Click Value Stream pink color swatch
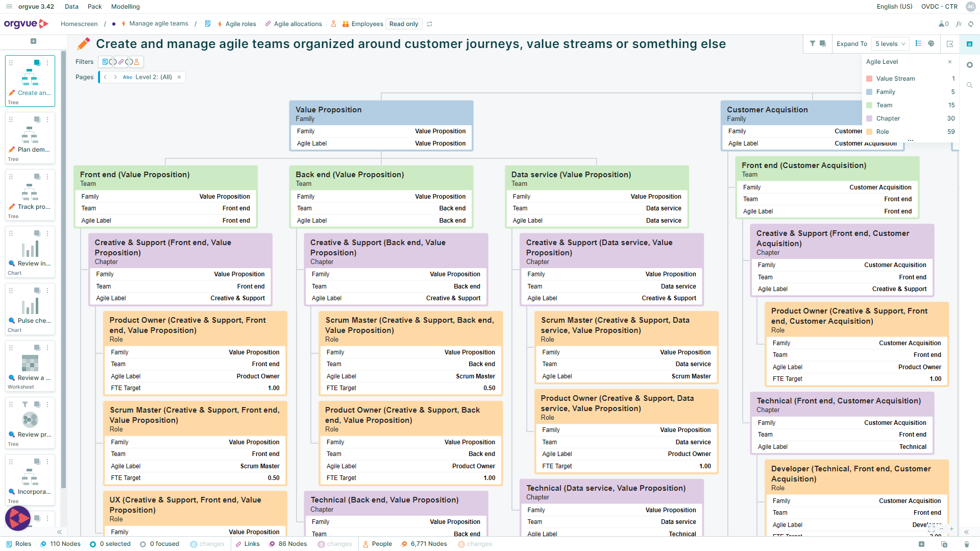 coord(869,79)
